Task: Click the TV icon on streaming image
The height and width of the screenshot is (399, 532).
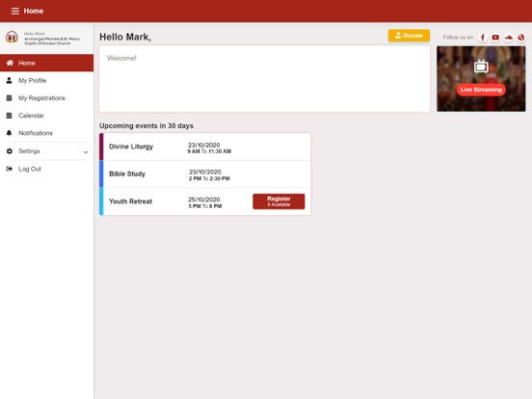Action: 481,66
